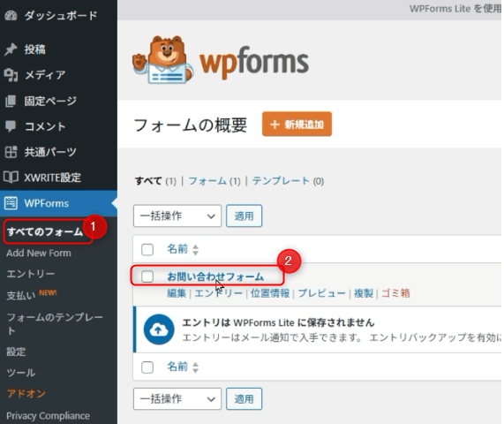Sort by bottom 名前 column header
Image resolution: width=504 pixels, height=424 pixels.
pyautogui.click(x=177, y=367)
